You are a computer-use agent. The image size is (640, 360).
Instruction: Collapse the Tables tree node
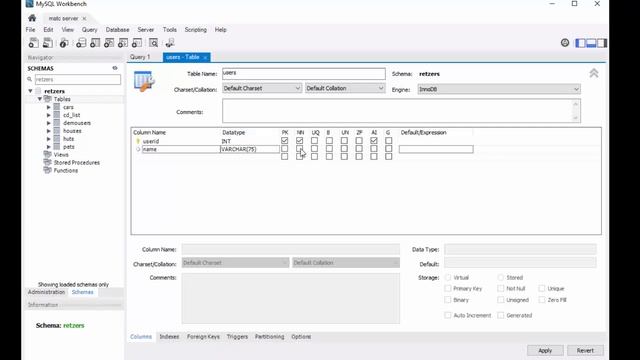pyautogui.click(x=40, y=99)
